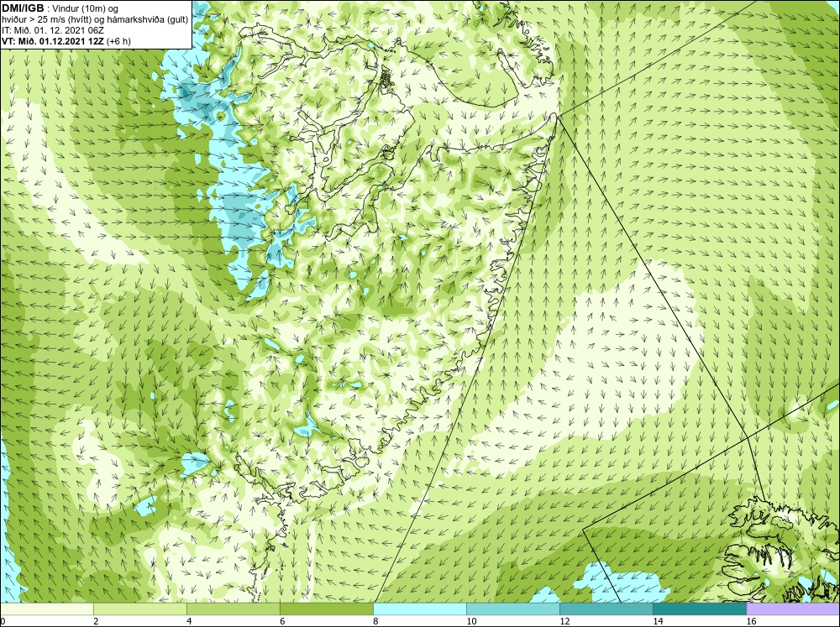
Task: Click the '16' tick label on the color scale
Action: 750,621
